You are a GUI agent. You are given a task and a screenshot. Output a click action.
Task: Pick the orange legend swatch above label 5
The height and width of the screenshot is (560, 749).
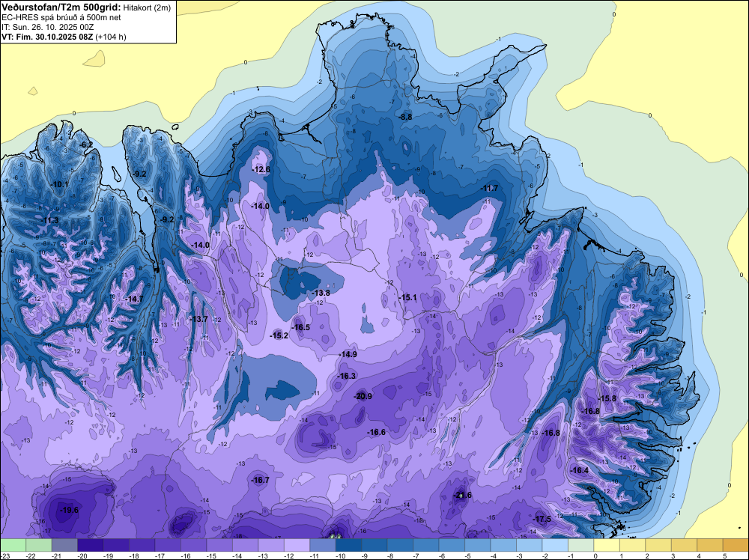click(736, 545)
